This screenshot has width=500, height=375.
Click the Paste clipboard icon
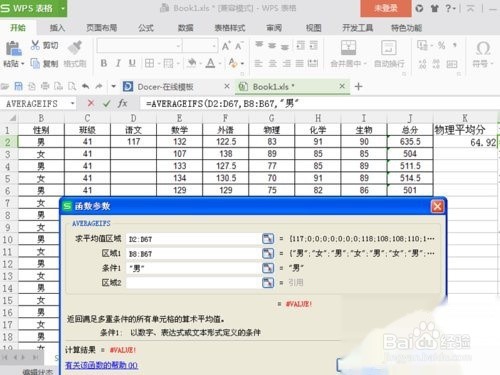pos(13,49)
